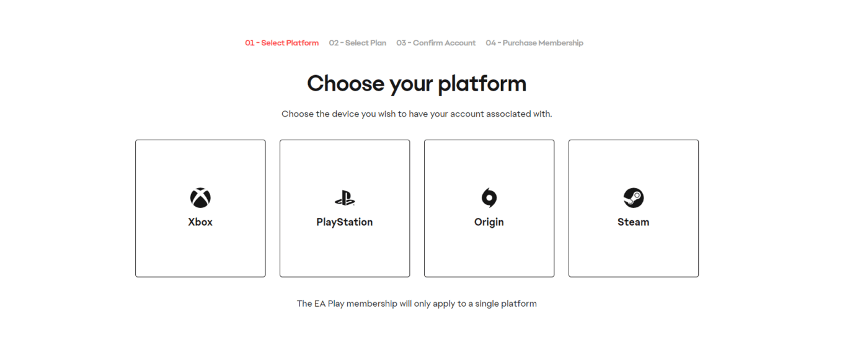Screen dimensions: 868x347
Task: Select the Xbox text label
Action: (x=200, y=222)
